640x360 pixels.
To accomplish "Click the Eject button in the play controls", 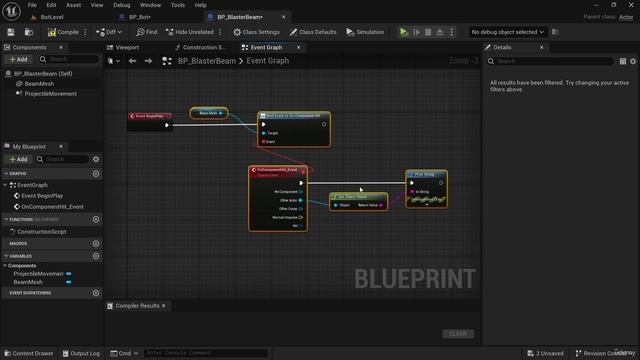I will pyautogui.click(x=440, y=32).
